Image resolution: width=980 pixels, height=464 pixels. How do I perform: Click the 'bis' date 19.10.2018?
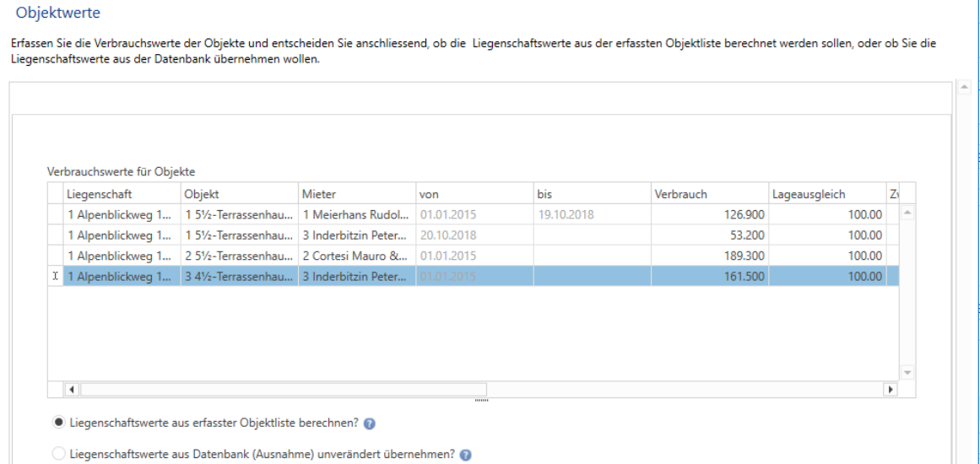tap(592, 215)
